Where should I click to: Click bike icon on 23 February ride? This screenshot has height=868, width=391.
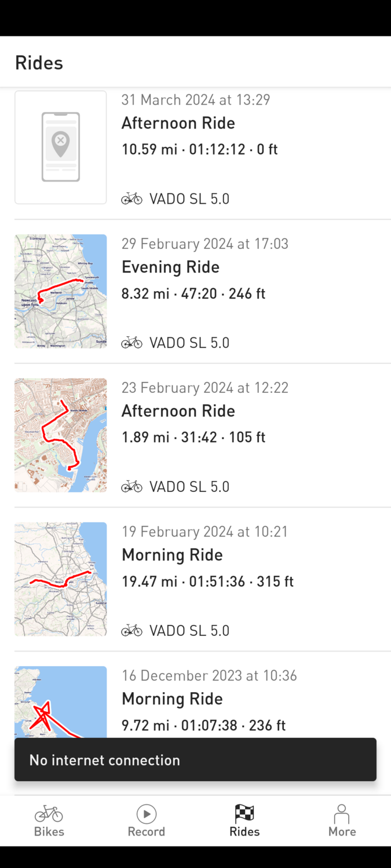click(x=132, y=487)
